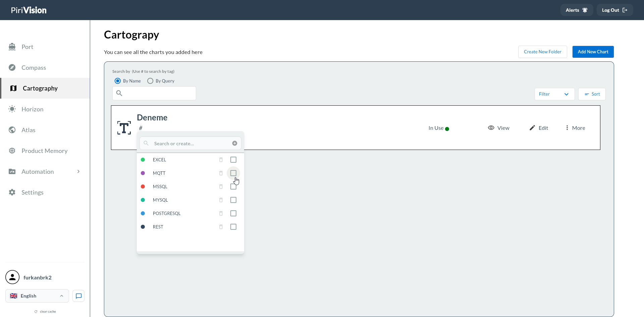Image resolution: width=644 pixels, height=317 pixels.
Task: Open the Port sidebar section
Action: click(x=45, y=47)
